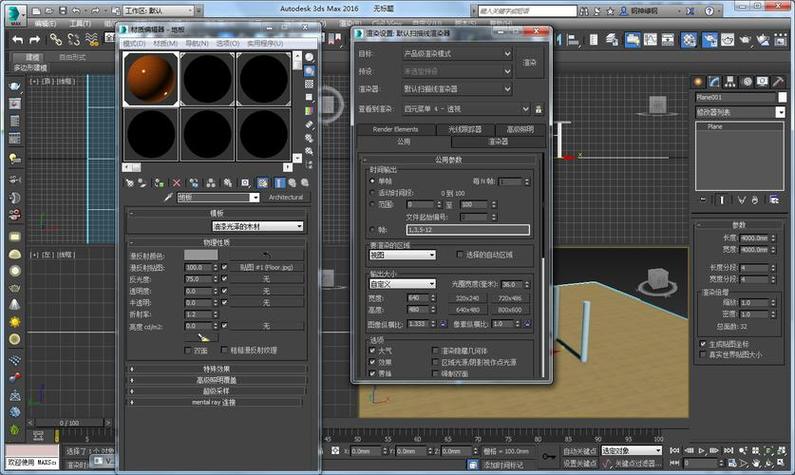Click the 渲染 render button
Viewport: 795px width, 475px height.
pyautogui.click(x=530, y=62)
